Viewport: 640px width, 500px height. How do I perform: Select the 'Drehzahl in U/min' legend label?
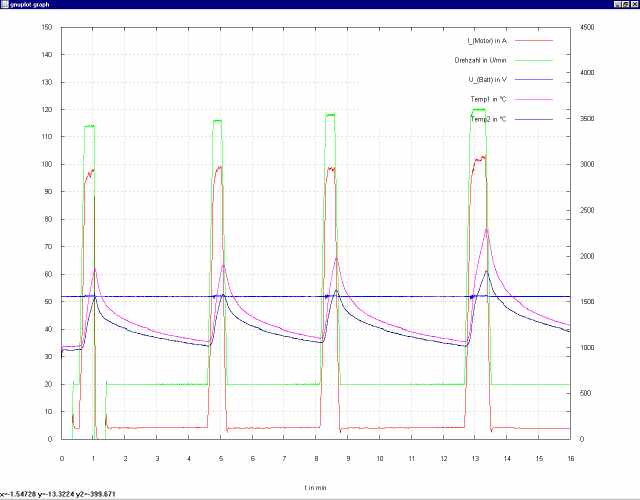pos(480,60)
